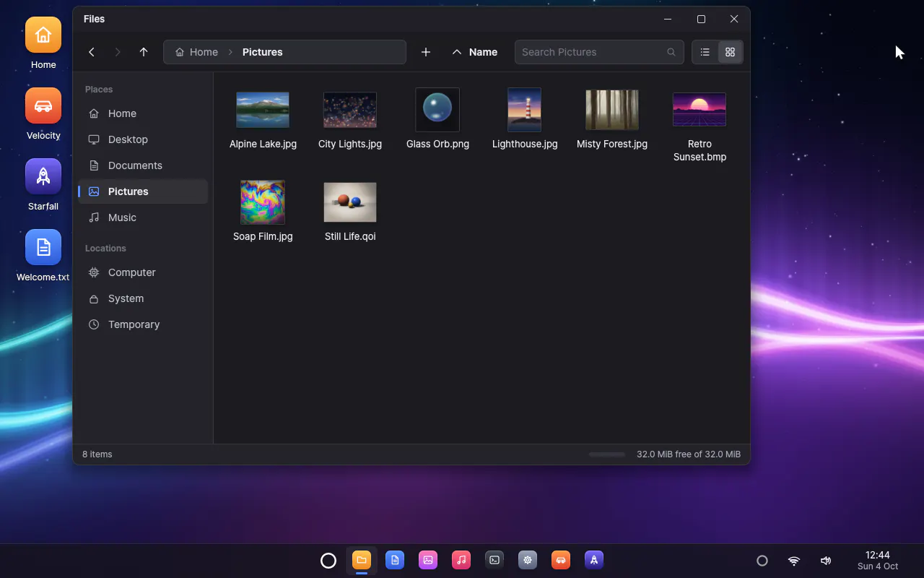Click the Files window title text
Screen dimensions: 924x578
(x=95, y=19)
